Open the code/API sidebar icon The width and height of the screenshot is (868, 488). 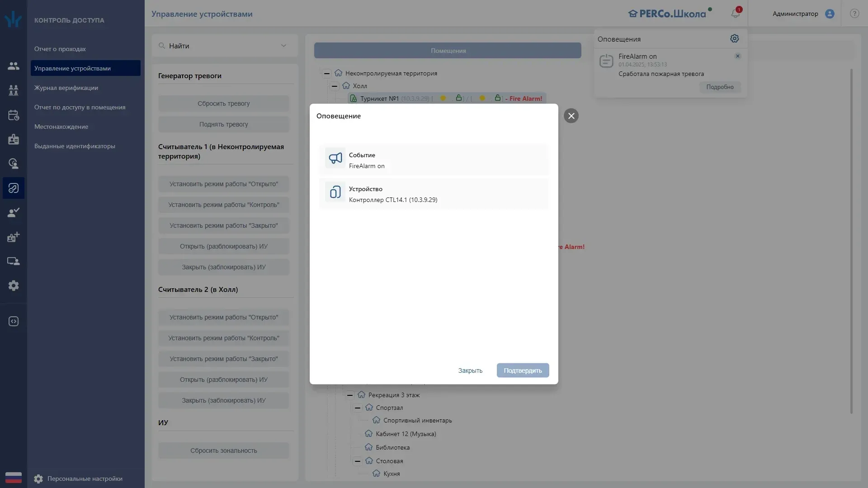tap(14, 321)
